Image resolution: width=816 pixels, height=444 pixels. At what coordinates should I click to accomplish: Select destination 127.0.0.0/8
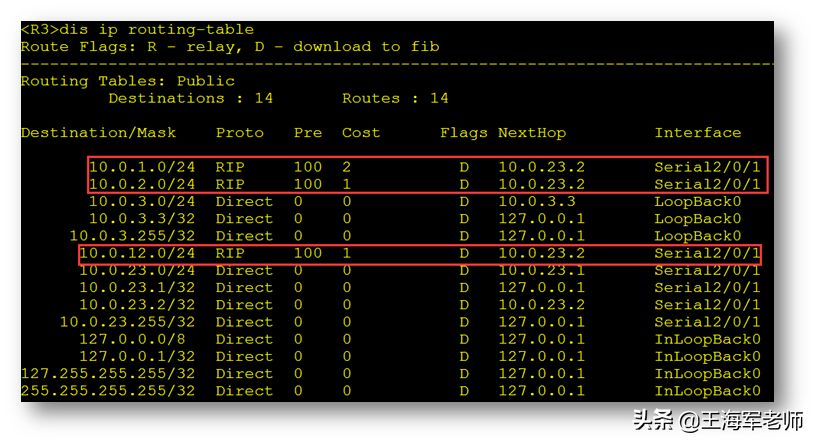(132, 339)
